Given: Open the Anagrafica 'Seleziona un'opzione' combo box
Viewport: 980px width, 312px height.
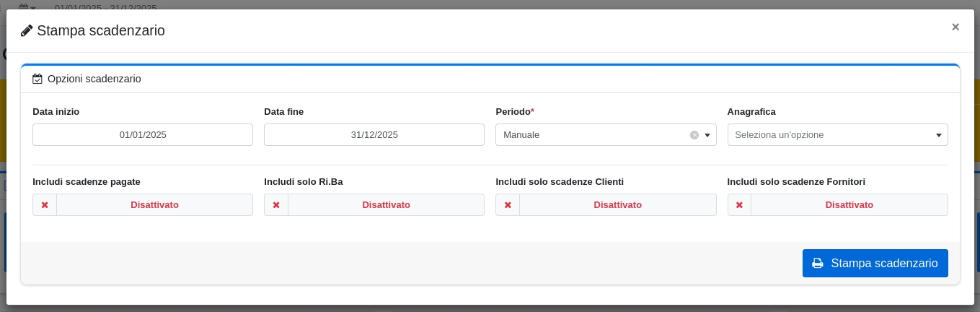Looking at the screenshot, I should click(x=829, y=135).
